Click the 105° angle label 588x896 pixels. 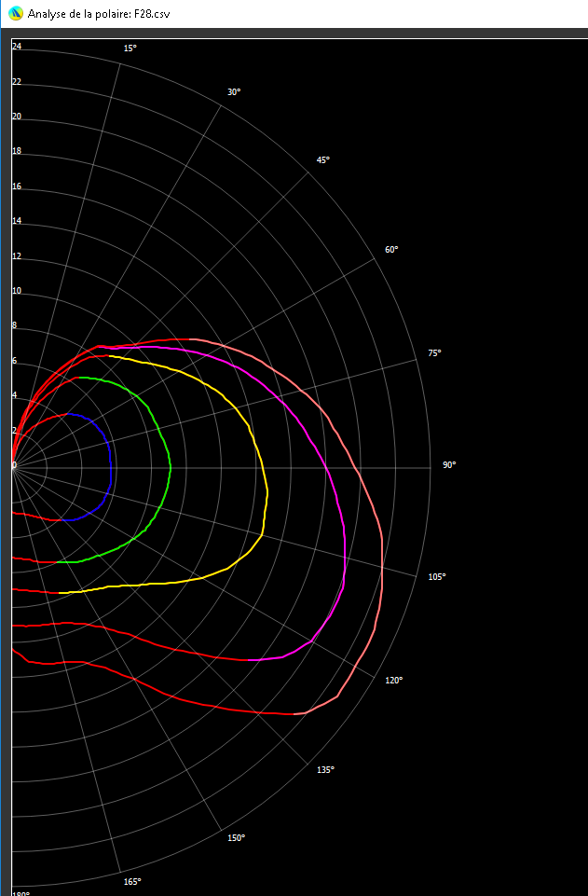coord(437,576)
